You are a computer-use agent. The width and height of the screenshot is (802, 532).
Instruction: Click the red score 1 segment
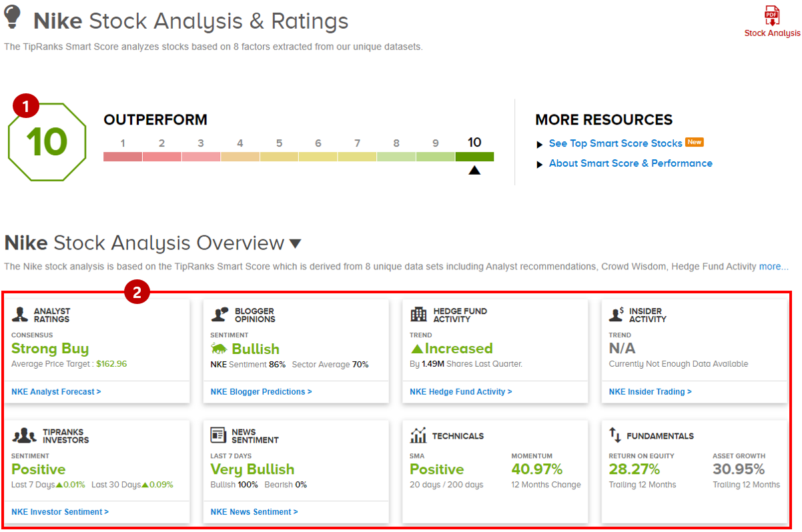pyautogui.click(x=123, y=157)
